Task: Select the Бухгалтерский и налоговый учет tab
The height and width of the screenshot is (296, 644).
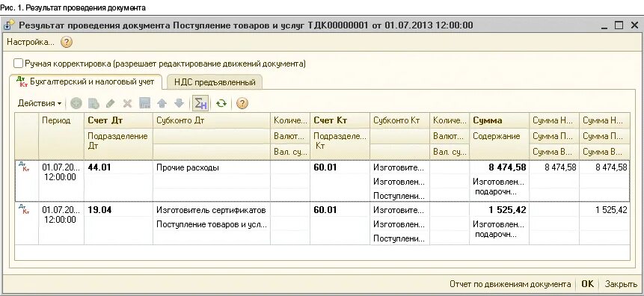Action: [86, 81]
